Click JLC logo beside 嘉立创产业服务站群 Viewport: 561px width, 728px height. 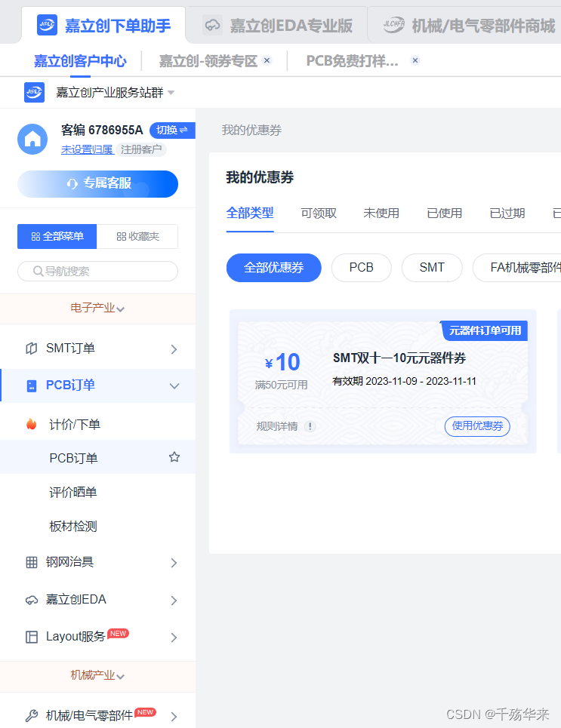(35, 92)
